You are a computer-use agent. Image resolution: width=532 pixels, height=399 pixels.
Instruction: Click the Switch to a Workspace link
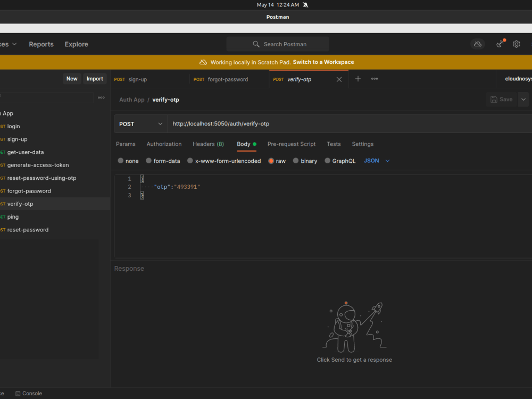coord(323,62)
